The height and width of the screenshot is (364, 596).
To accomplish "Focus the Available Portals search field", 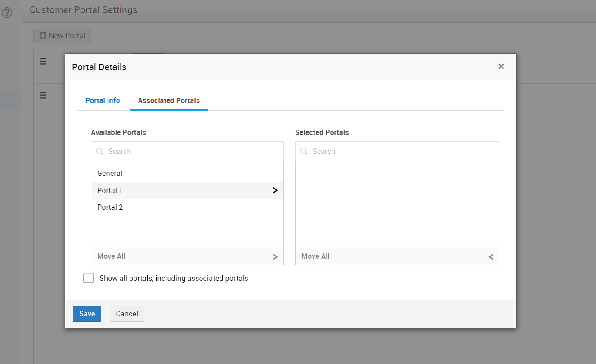I will [x=193, y=152].
